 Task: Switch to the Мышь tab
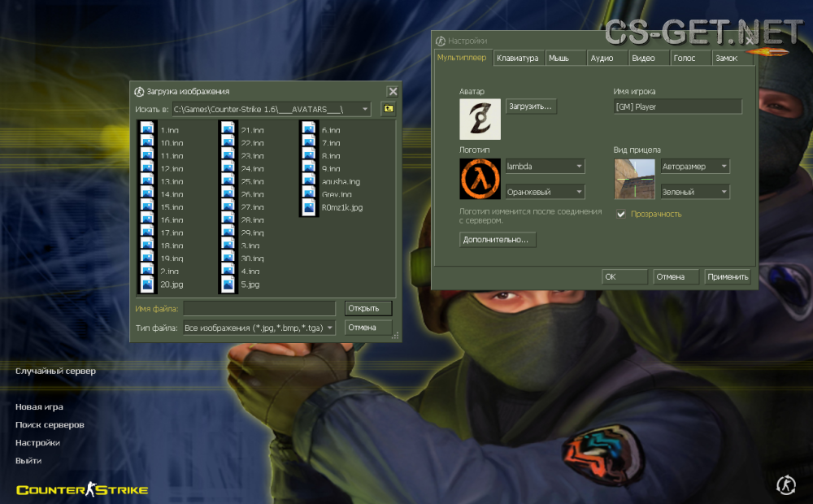[x=565, y=58]
